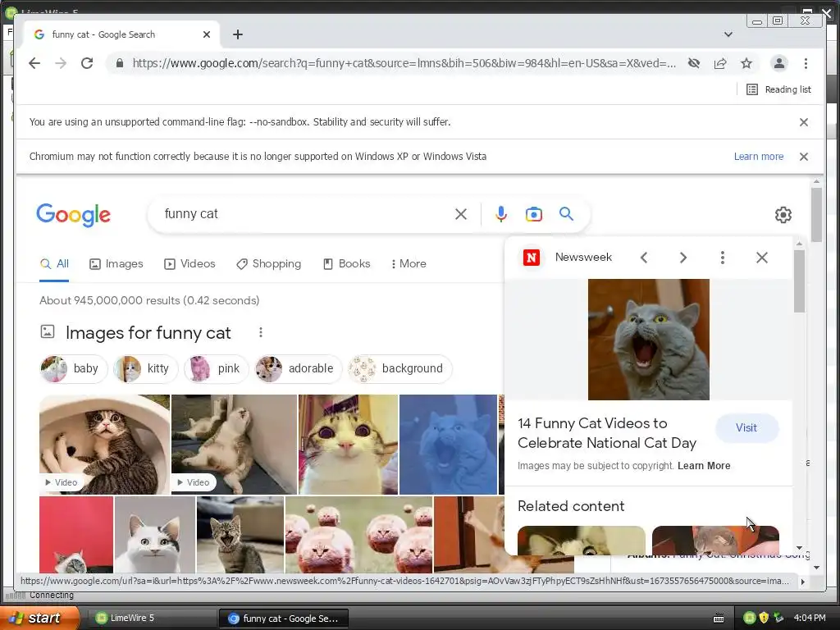The width and height of the screenshot is (840, 630).
Task: Click the browser forward arrow
Action: click(x=61, y=63)
